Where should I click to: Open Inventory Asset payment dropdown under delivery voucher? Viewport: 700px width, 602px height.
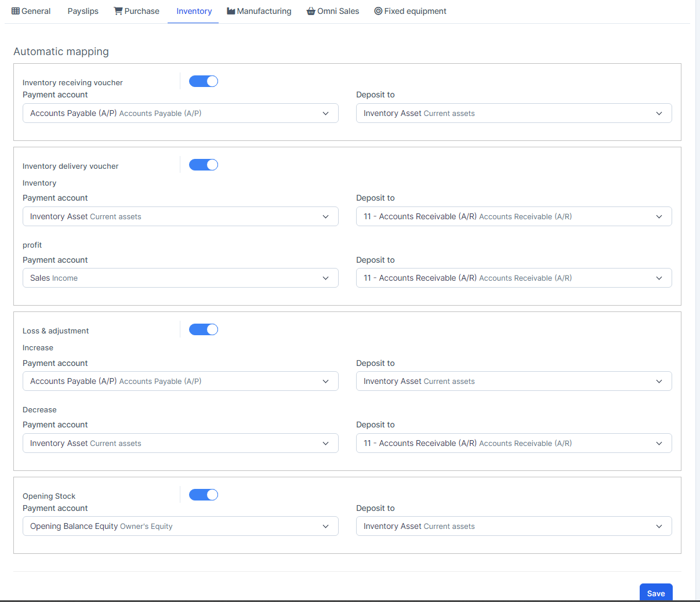point(180,216)
